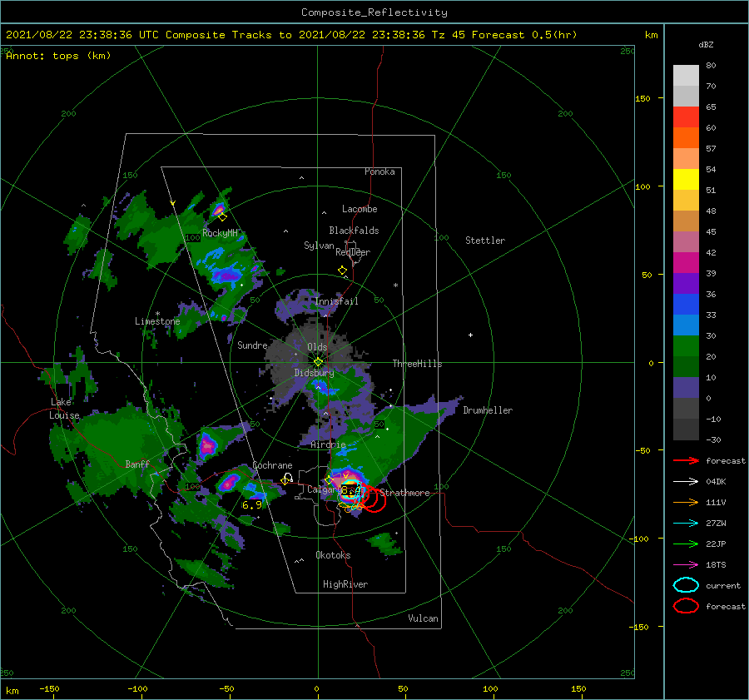Click the -150 tick on bottom km axis
The width and height of the screenshot is (749, 700).
click(x=49, y=688)
